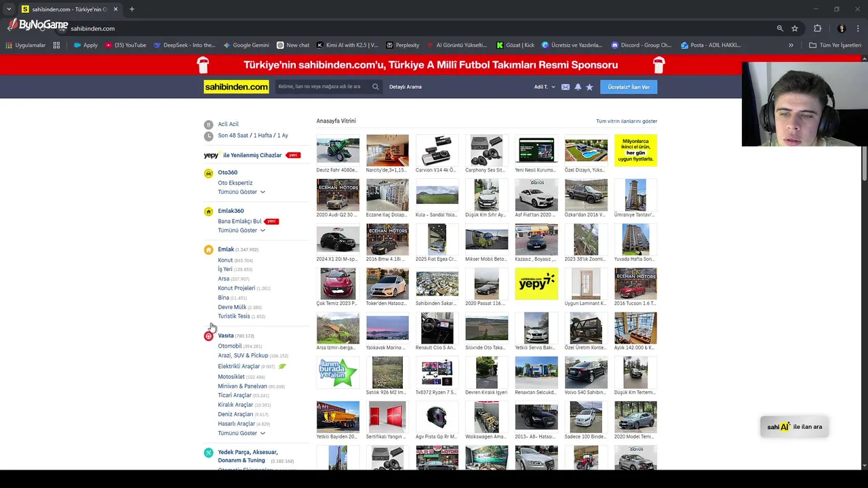The height and width of the screenshot is (488, 868).
Task: Open the DeepSeek bookmark
Action: (x=184, y=45)
